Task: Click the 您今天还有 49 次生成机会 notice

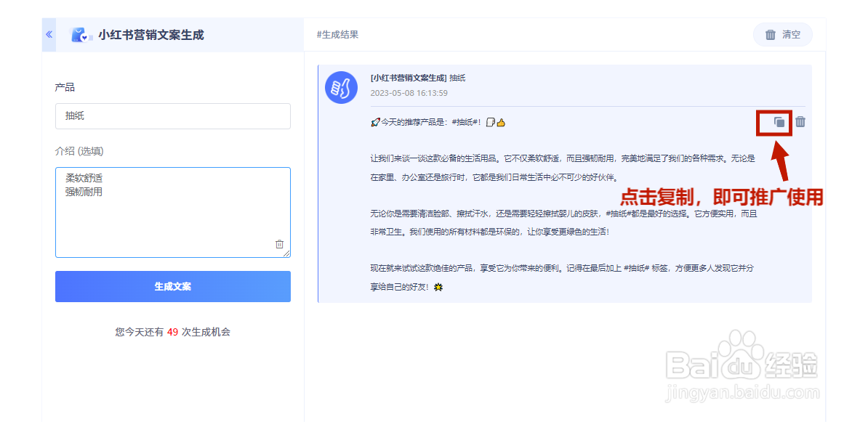Action: click(173, 333)
